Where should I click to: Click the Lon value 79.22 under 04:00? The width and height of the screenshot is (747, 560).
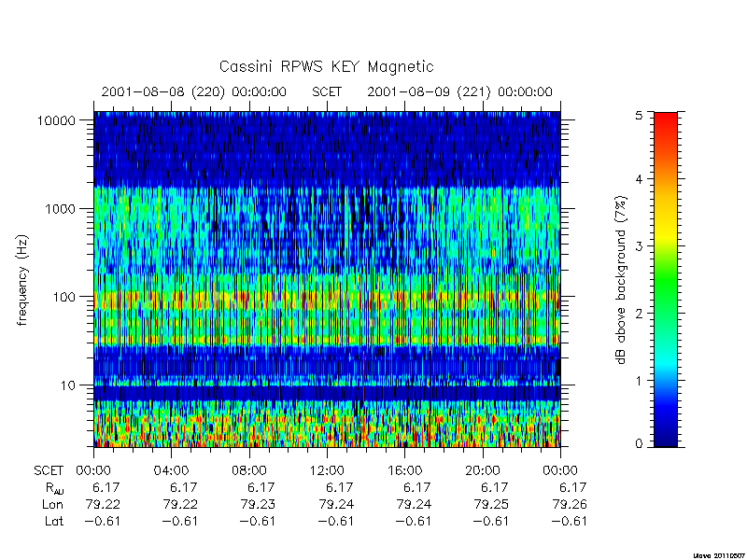(180, 504)
